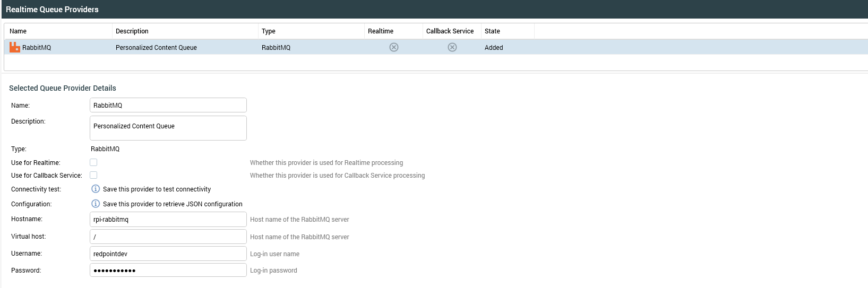The width and height of the screenshot is (868, 288).
Task: Click the Realtime status X icon
Action: tap(394, 47)
